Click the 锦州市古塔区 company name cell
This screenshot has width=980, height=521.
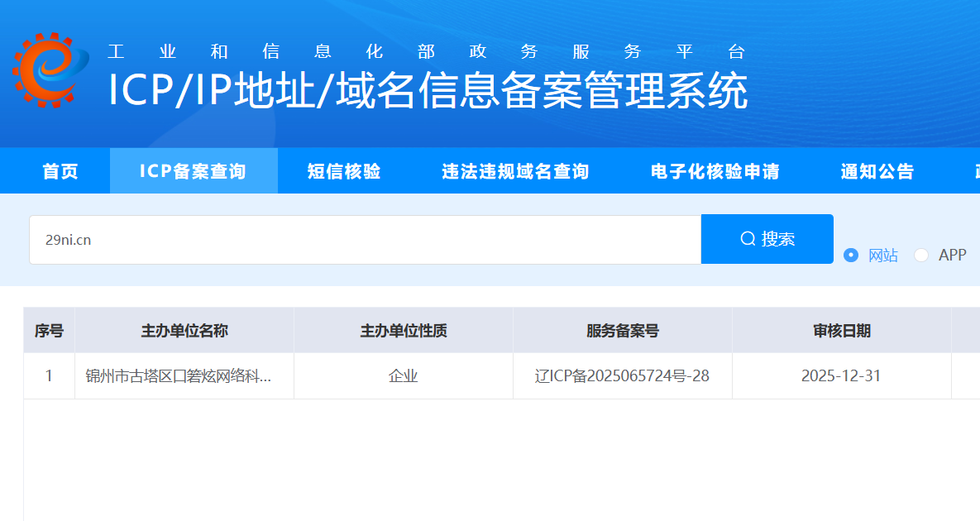[184, 376]
